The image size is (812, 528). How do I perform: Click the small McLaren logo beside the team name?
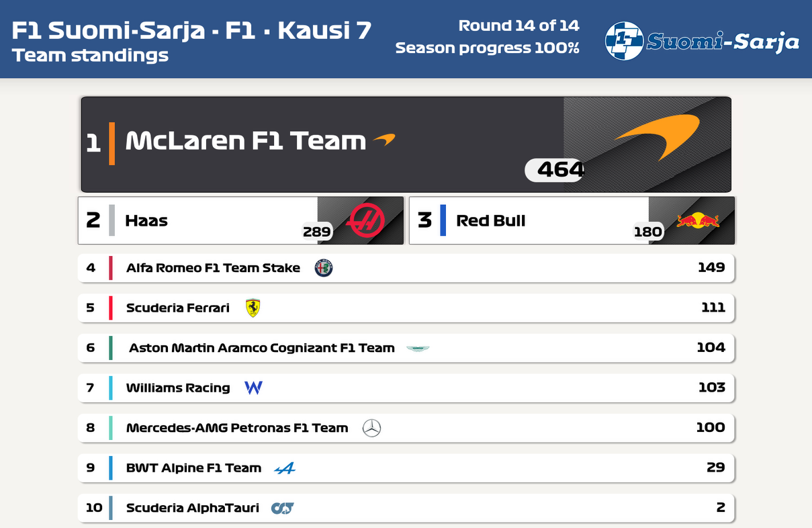pyautogui.click(x=384, y=140)
